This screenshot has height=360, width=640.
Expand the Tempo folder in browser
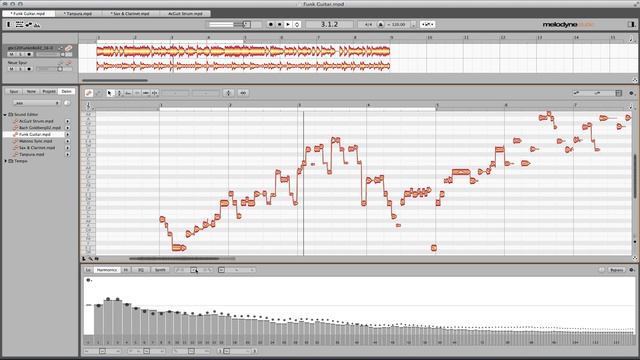pyautogui.click(x=5, y=161)
